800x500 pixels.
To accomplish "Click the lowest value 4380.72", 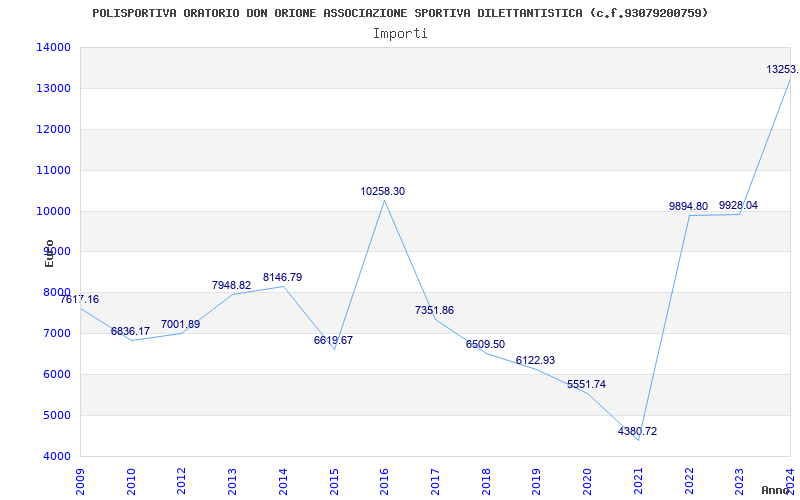I will pos(637,431).
